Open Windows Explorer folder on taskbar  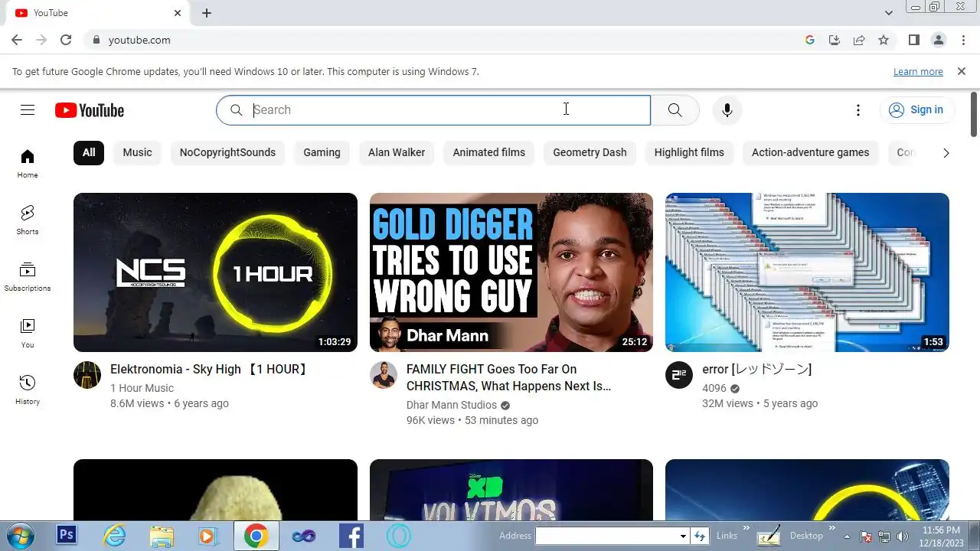tap(162, 536)
